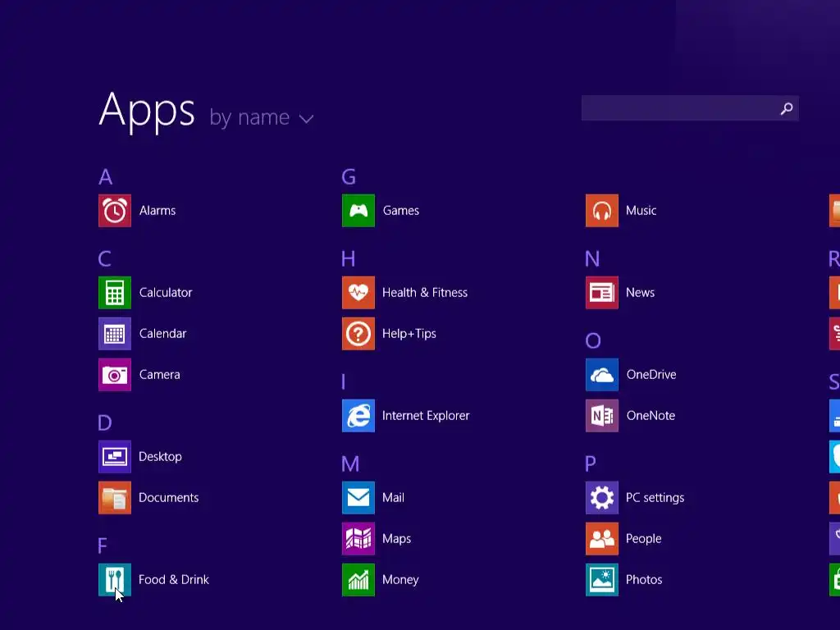The height and width of the screenshot is (630, 840).
Task: Select the letter M group header
Action: click(350, 464)
